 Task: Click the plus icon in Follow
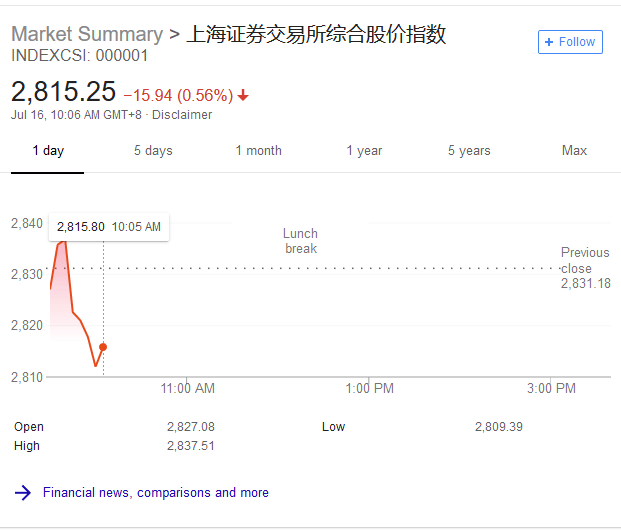click(549, 42)
